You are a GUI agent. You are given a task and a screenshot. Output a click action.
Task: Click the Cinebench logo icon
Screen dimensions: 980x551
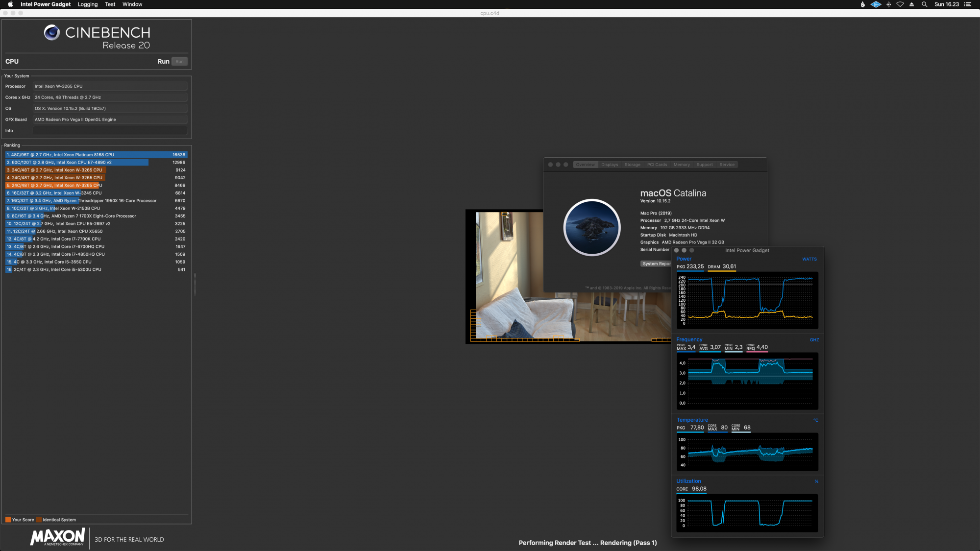(52, 32)
